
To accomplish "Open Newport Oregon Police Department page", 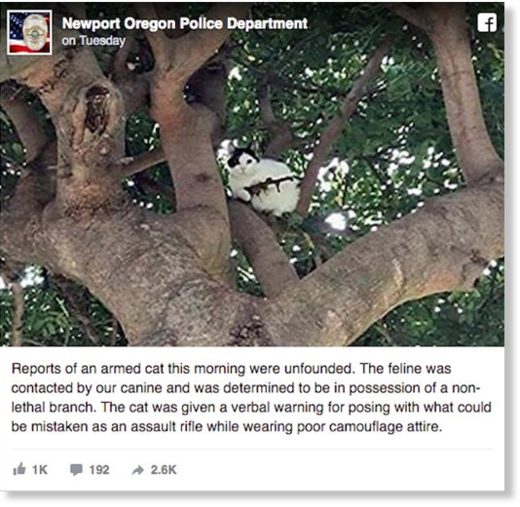I will point(184,23).
